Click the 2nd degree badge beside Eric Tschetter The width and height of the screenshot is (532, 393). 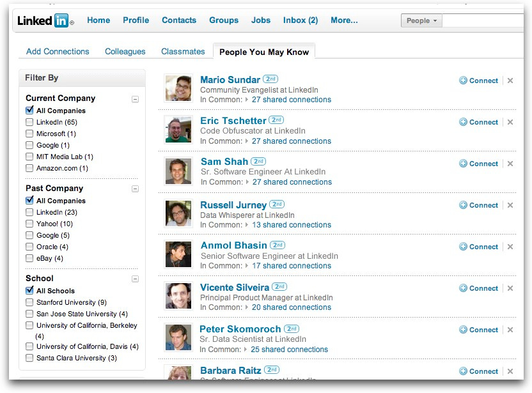pyautogui.click(x=276, y=120)
